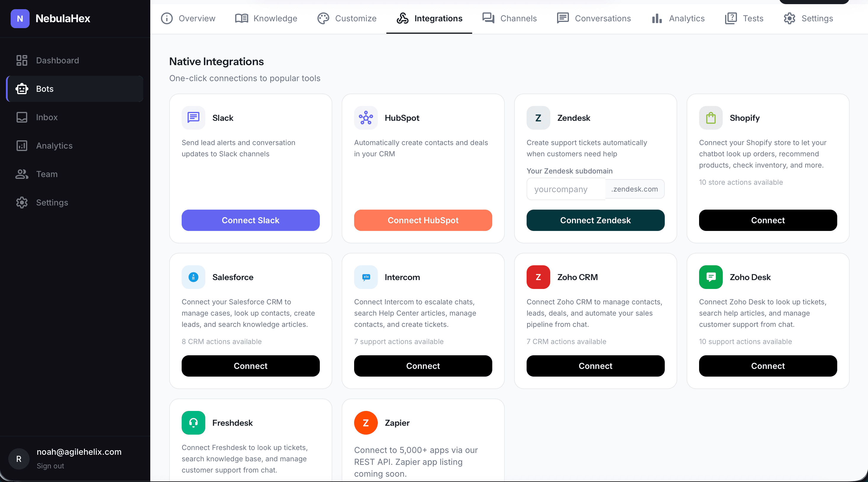Screen dimensions: 868x482
Task: Click the Tests quiz icon
Action: (731, 18)
